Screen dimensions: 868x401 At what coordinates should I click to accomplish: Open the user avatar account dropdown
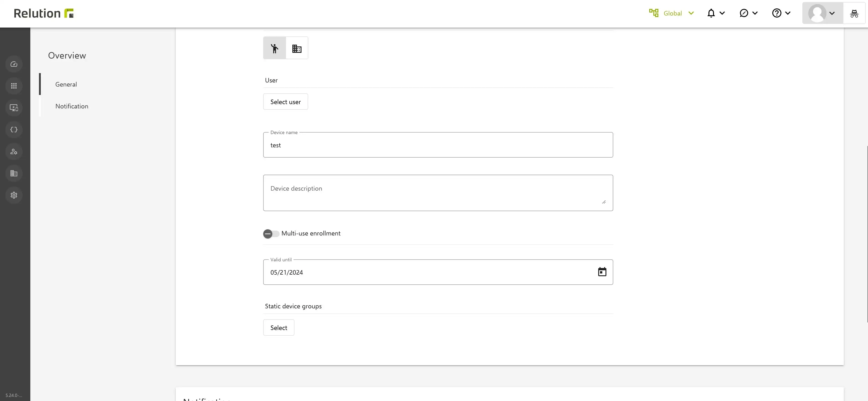pyautogui.click(x=822, y=13)
